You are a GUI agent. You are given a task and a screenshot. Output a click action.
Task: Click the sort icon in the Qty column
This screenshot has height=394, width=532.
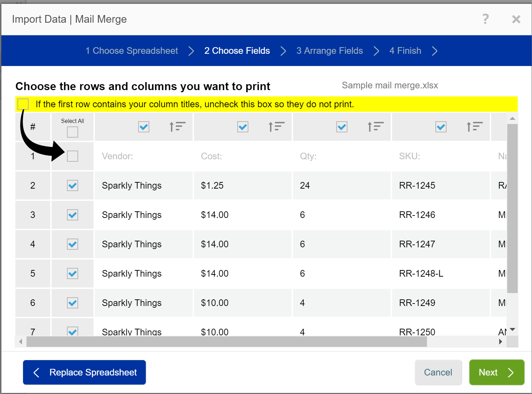[375, 126]
